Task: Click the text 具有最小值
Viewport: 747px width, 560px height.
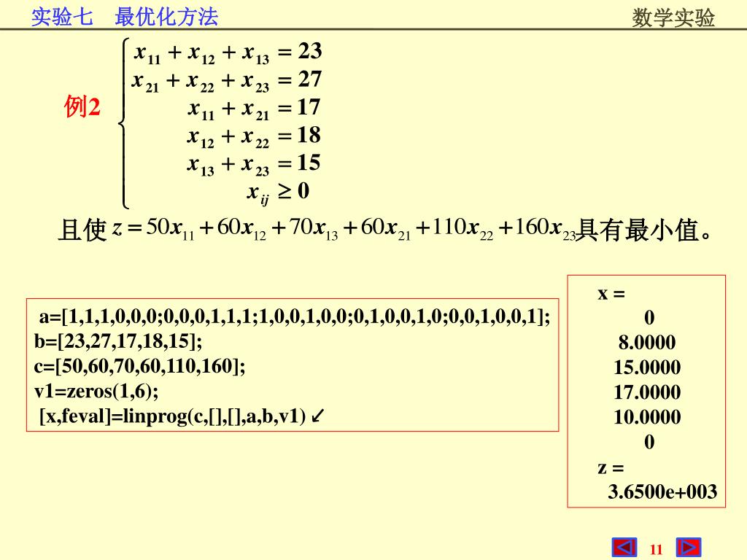Action: [638, 230]
